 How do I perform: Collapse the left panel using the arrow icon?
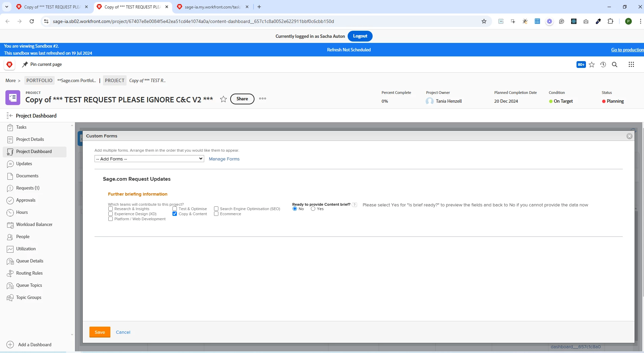click(x=9, y=116)
